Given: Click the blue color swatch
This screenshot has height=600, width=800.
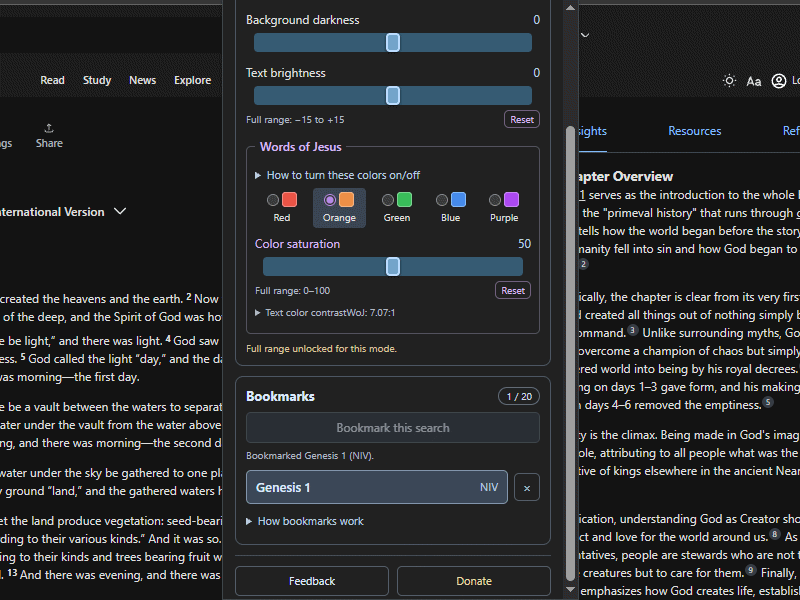Looking at the screenshot, I should tap(459, 199).
